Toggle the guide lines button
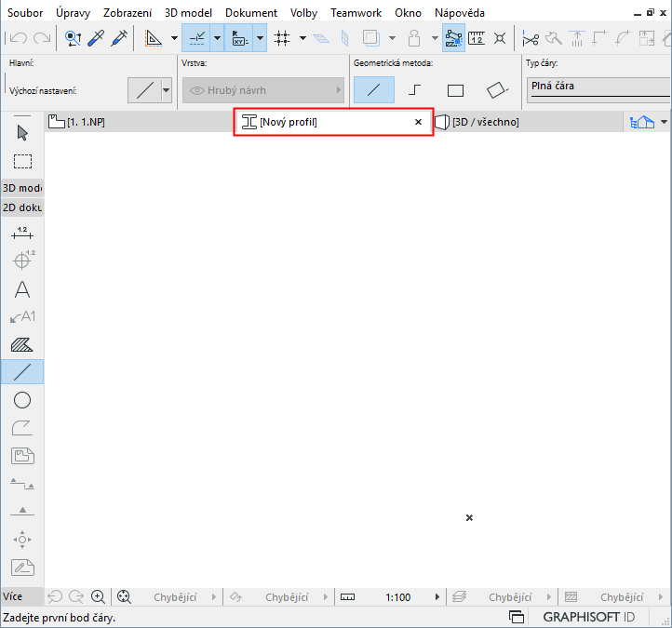The height and width of the screenshot is (628, 672). pos(196,38)
